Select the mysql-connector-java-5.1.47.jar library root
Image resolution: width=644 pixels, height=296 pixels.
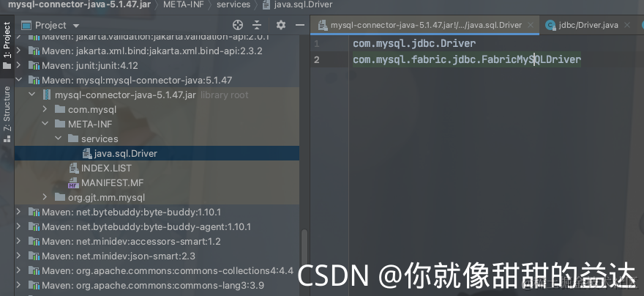pyautogui.click(x=157, y=95)
